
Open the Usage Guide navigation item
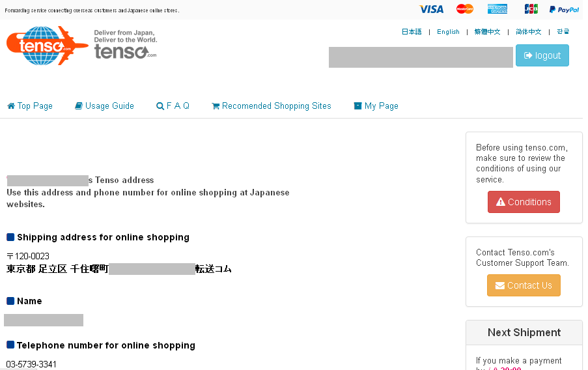[x=105, y=106]
